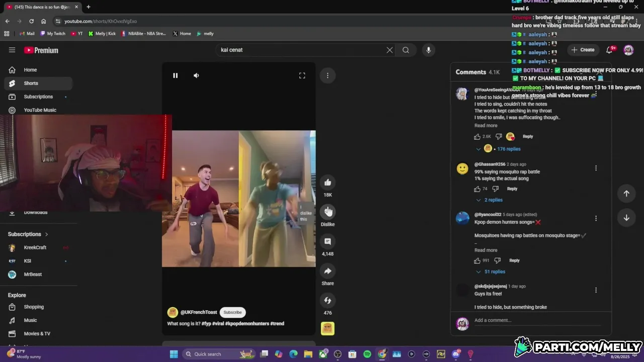Like @Ryancool32's comment with 991 likes
Image resolution: width=644 pixels, height=362 pixels.
point(477,260)
